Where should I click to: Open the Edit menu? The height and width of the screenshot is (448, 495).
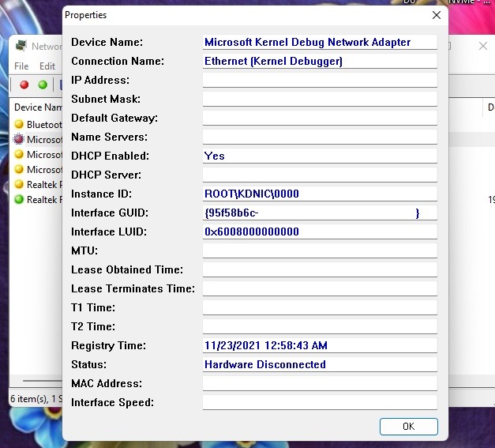(x=47, y=66)
